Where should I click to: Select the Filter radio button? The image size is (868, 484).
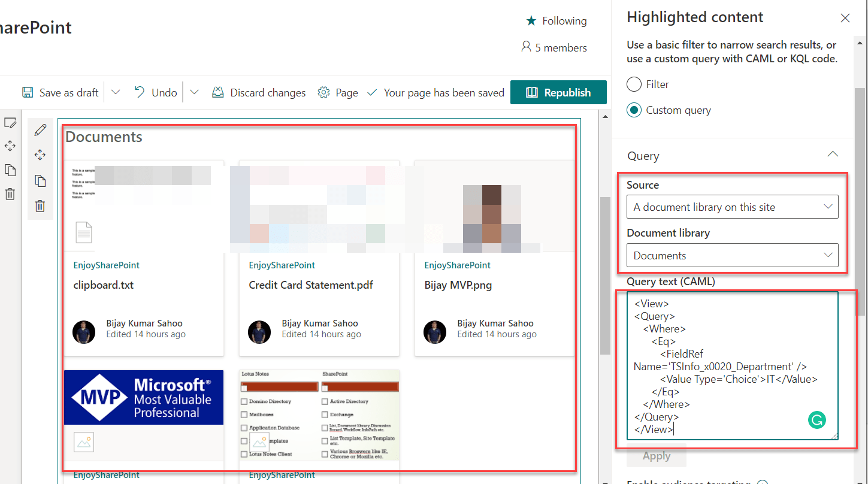(634, 84)
